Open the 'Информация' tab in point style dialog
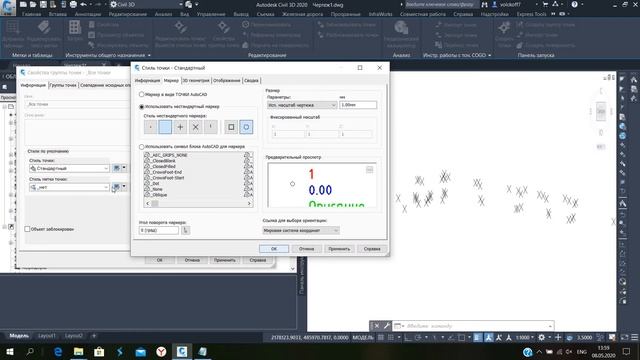640x360 pixels. (147, 80)
